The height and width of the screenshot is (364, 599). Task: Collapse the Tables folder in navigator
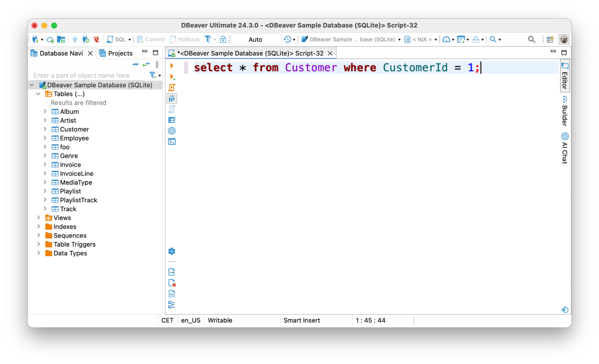pos(38,94)
